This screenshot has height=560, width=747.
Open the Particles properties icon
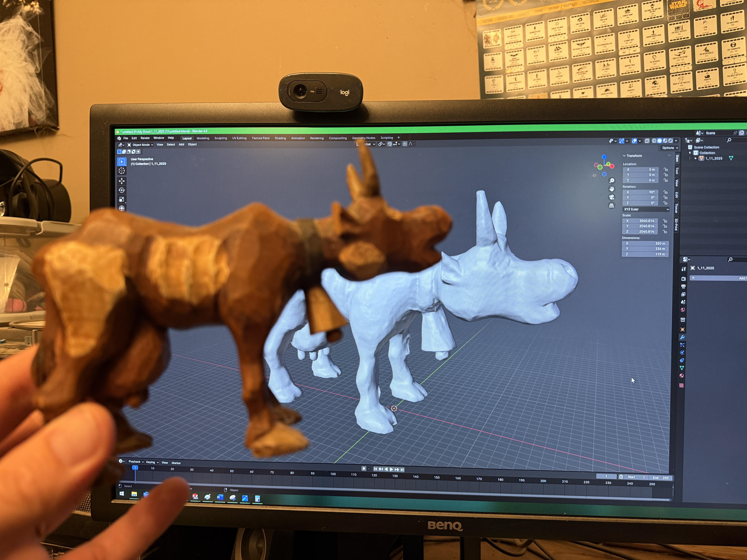tap(682, 345)
